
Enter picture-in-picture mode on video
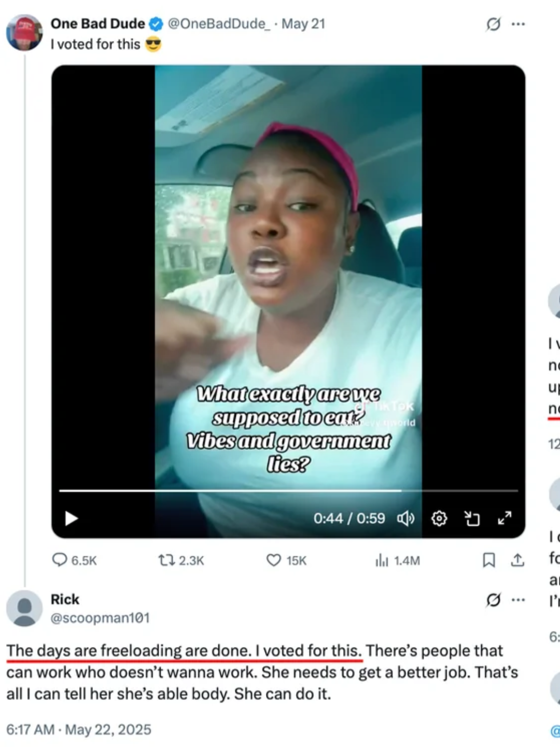tap(472, 518)
